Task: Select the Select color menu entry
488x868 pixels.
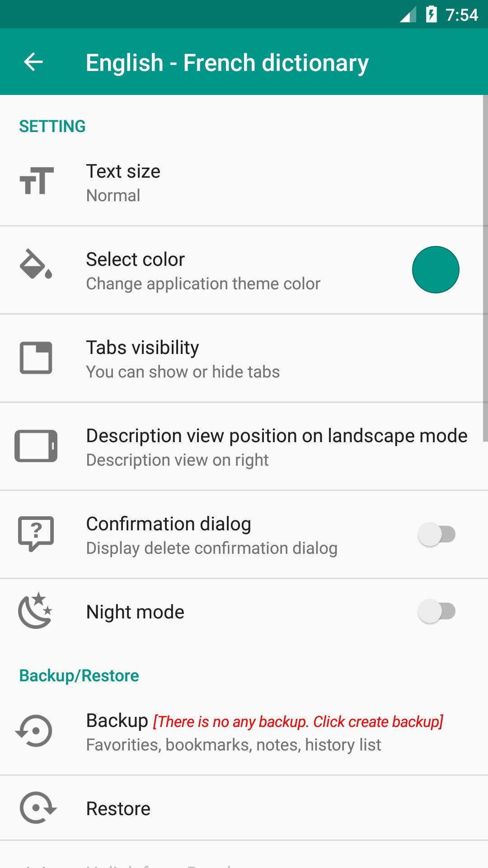Action: (x=203, y=270)
